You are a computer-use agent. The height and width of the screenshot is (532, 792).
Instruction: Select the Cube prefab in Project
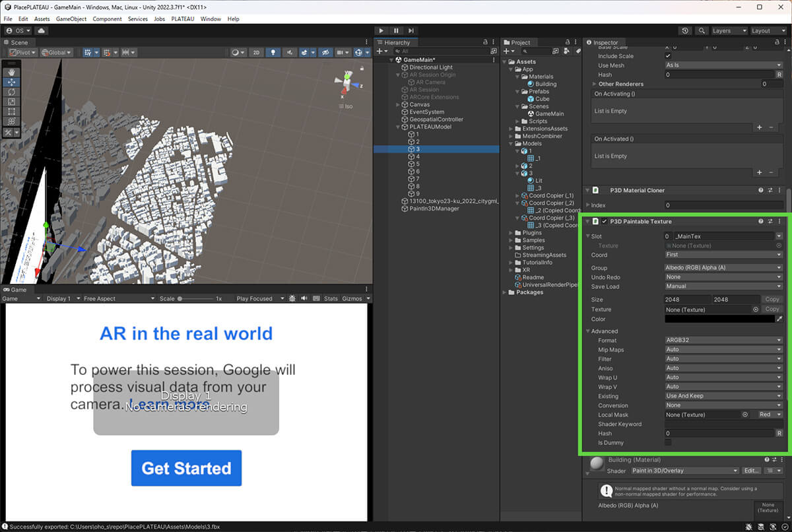click(542, 99)
